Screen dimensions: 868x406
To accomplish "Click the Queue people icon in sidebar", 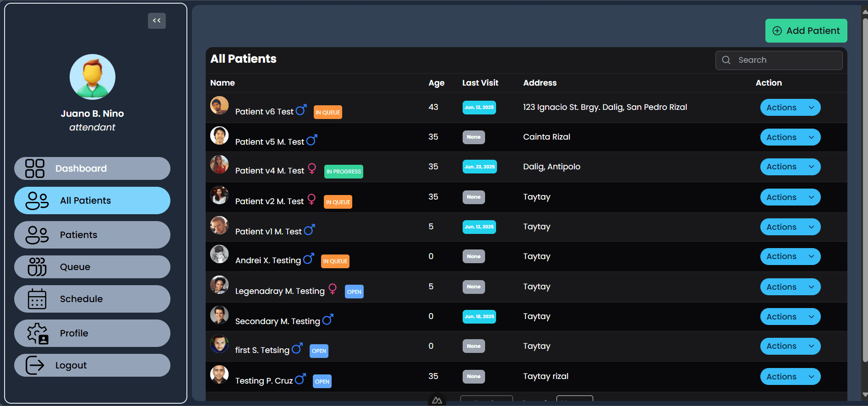I will (37, 267).
